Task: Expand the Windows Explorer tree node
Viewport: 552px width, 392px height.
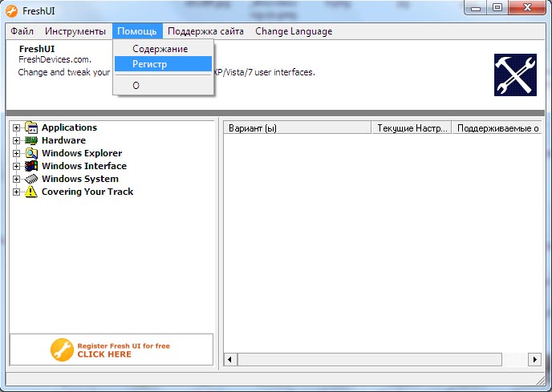Action: (16, 153)
